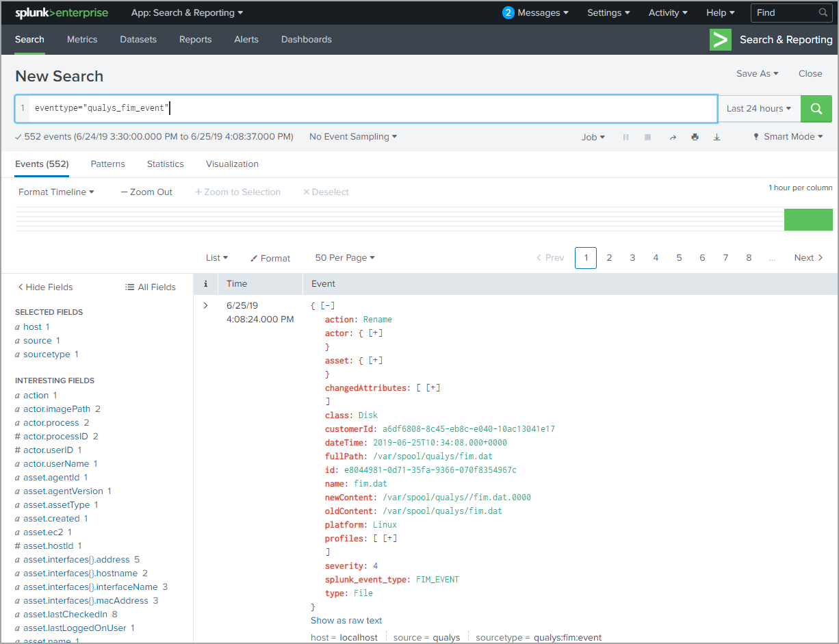Collapse the top-level event JSON
The height and width of the screenshot is (644, 839).
coord(328,306)
